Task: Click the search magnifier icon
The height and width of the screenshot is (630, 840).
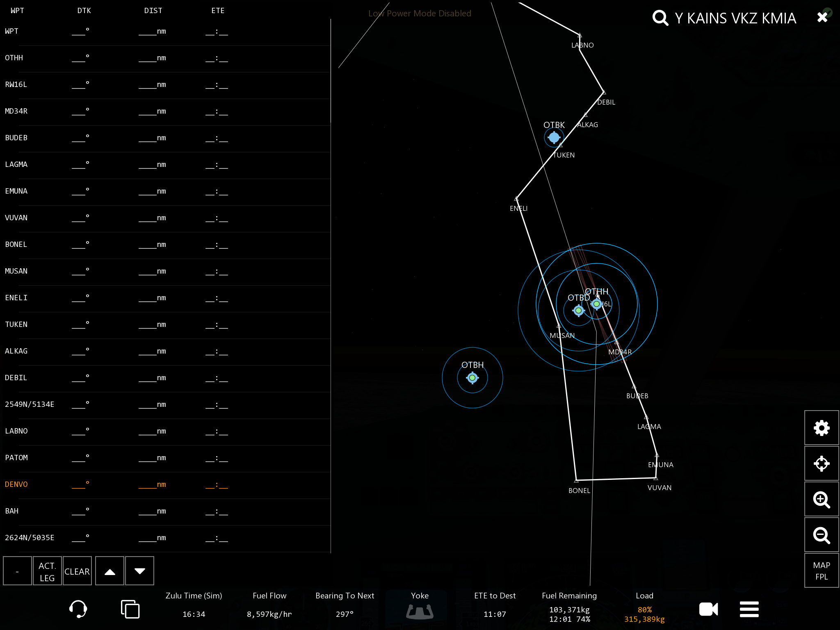Action: [x=660, y=18]
